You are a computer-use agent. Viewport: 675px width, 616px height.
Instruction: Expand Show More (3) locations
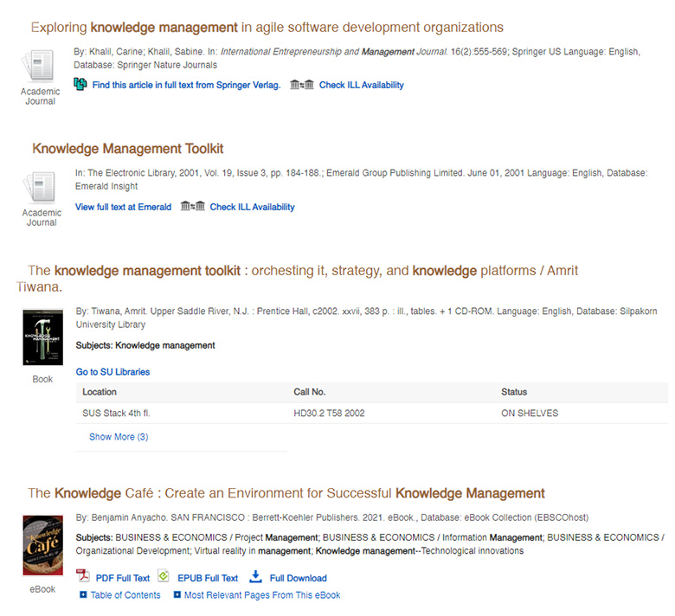coord(119,437)
